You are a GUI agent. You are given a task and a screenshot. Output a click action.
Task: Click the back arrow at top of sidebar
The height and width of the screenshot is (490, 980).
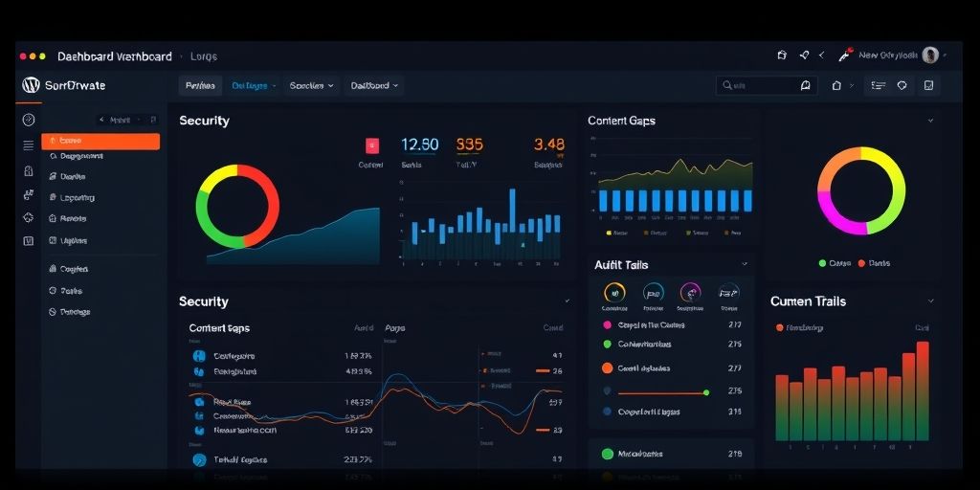click(x=101, y=121)
